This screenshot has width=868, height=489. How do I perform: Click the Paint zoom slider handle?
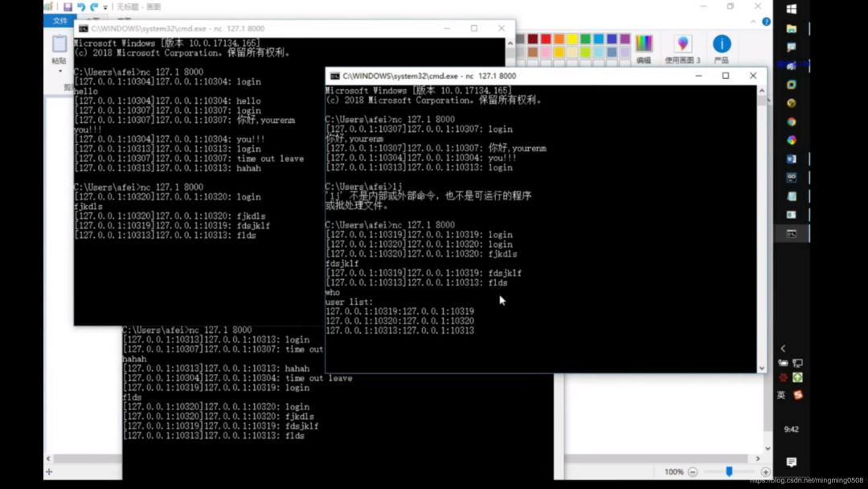tap(729, 471)
